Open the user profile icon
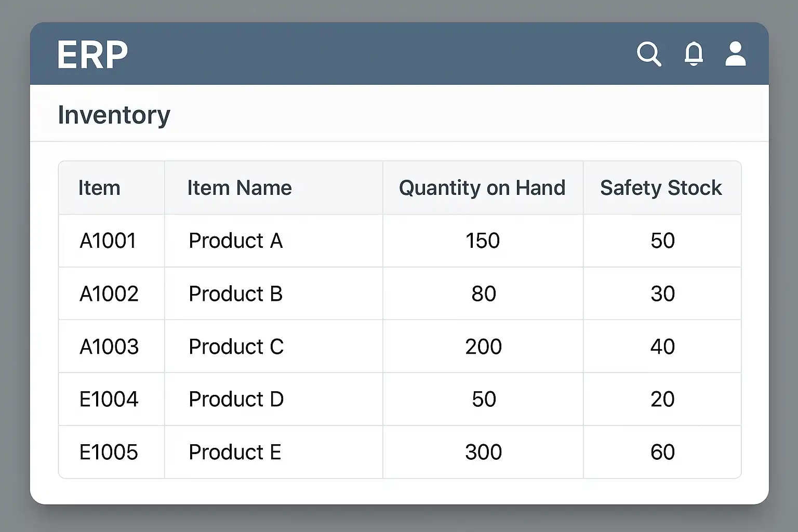Image resolution: width=798 pixels, height=532 pixels. pos(735,54)
